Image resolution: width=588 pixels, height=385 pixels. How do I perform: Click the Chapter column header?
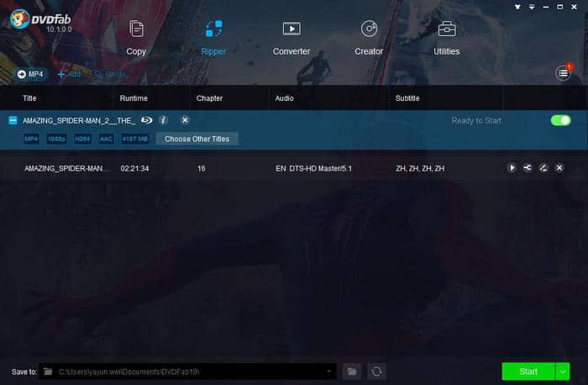coord(209,98)
